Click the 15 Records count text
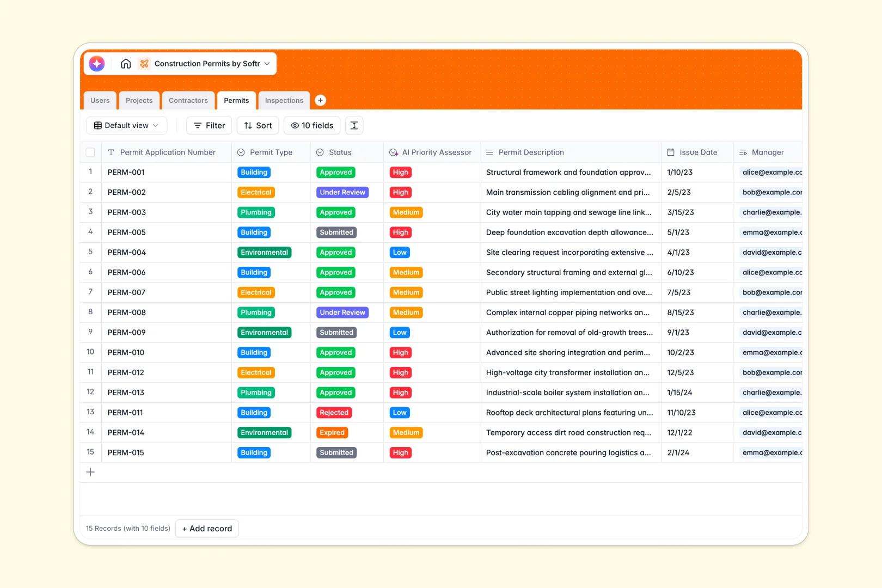882x588 pixels. tap(128, 529)
